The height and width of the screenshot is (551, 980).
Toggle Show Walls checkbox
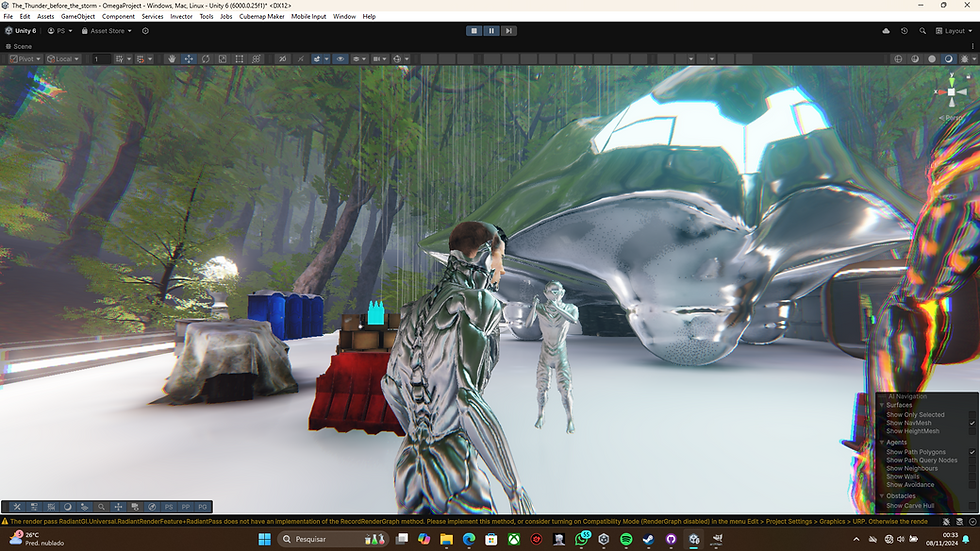click(972, 476)
